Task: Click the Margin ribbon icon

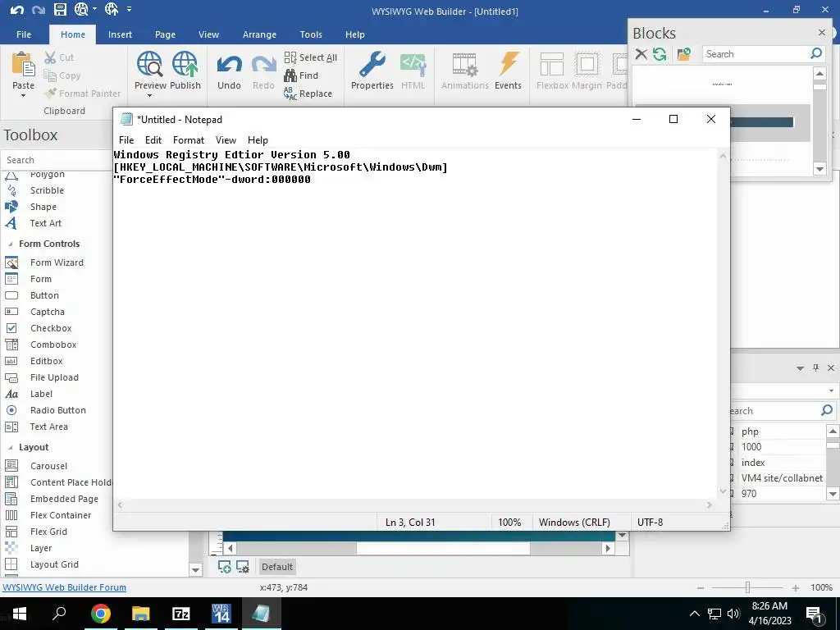Action: pos(587,64)
